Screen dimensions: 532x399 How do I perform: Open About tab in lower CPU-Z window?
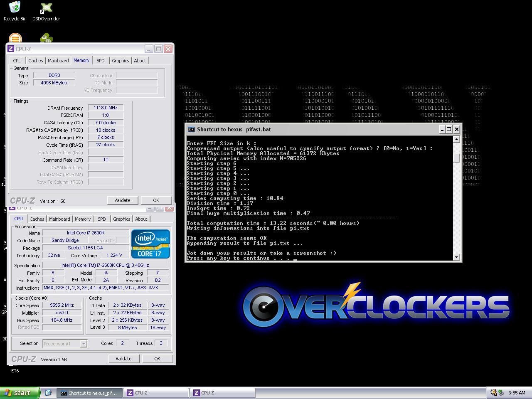pos(141,219)
